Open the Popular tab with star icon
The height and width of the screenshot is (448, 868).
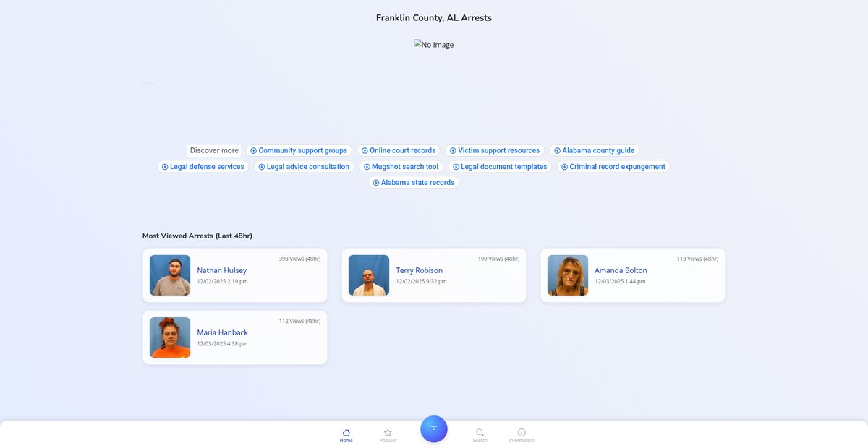tap(388, 435)
